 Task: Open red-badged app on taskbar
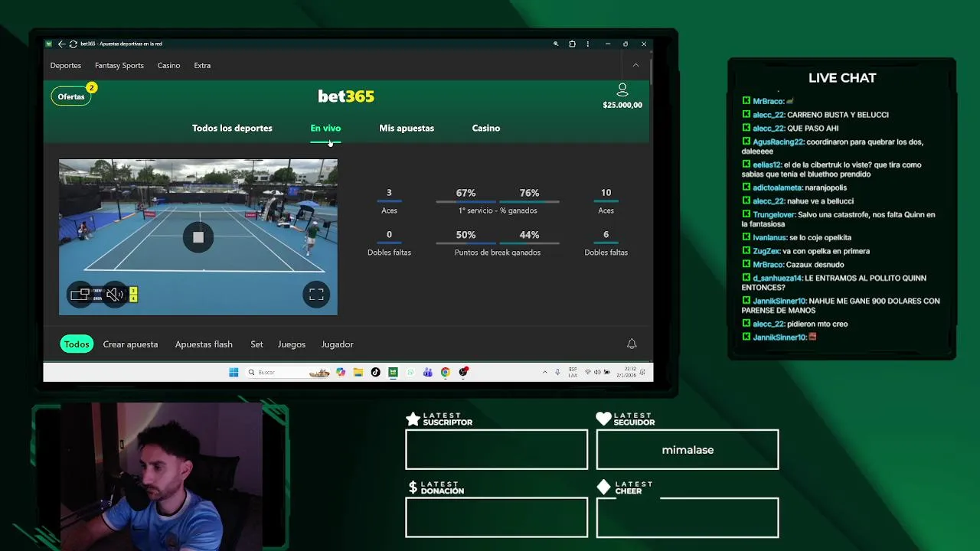point(463,372)
